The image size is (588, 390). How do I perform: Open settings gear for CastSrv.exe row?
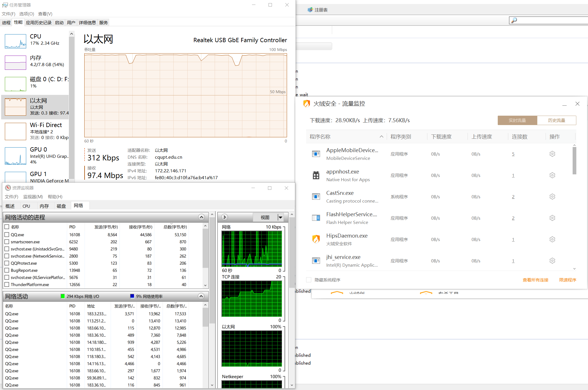(552, 197)
